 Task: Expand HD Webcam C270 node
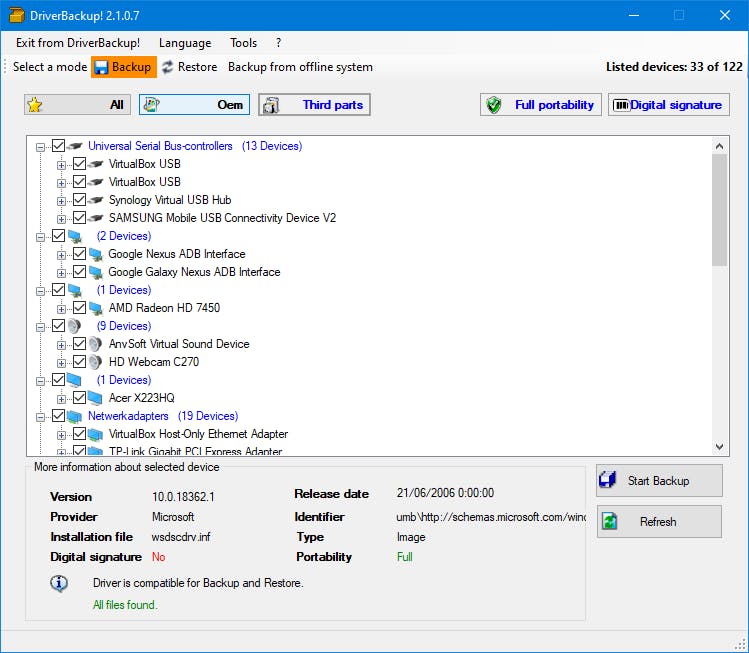pyautogui.click(x=61, y=363)
